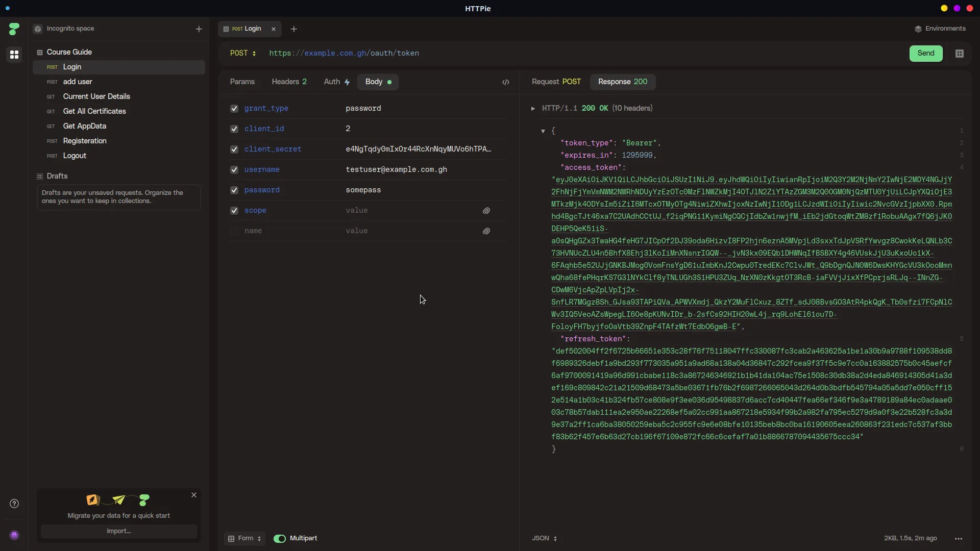Screen dimensions: 980x551
Task: Open the JSON format selector at bottom-right
Action: [544, 538]
